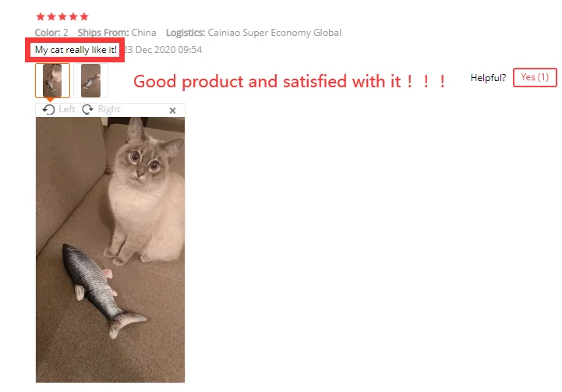The width and height of the screenshot is (562, 392).
Task: Click the rightmost red rating star
Action: tap(84, 16)
